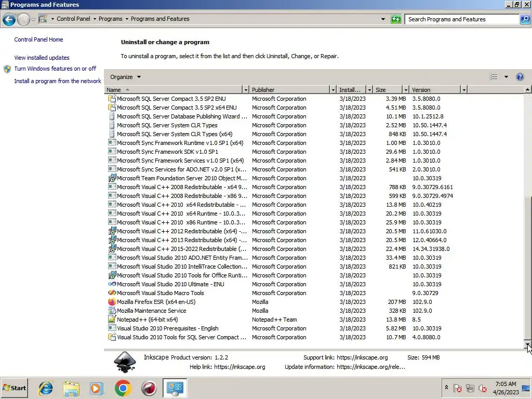
Task: Click the Notepad++ Team publisher cell
Action: coord(274,320)
